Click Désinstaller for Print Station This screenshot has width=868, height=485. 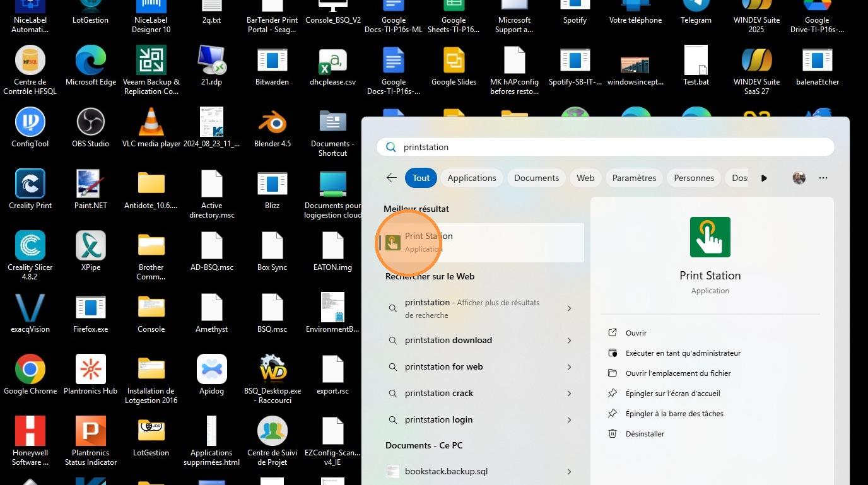645,434
